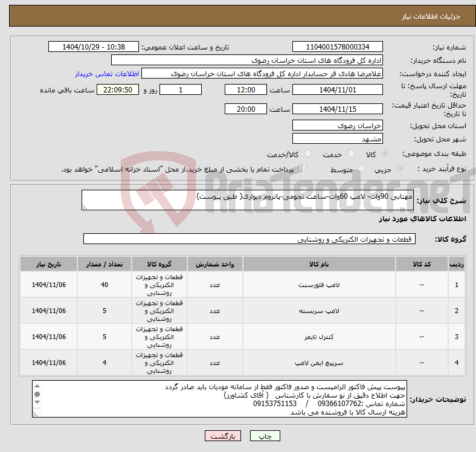Click the جزئیات اطلاعات نیاز page header
Image resolution: width=476 pixels, height=452 pixels.
pyautogui.click(x=431, y=16)
